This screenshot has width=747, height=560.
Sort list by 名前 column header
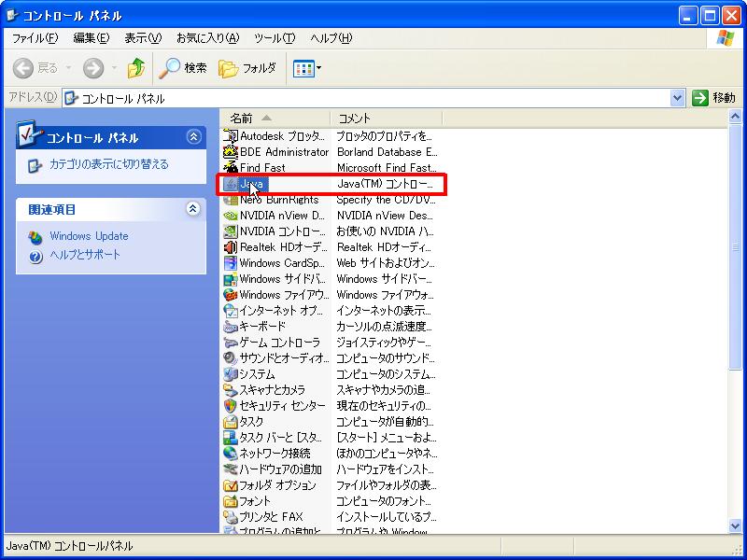[x=242, y=118]
